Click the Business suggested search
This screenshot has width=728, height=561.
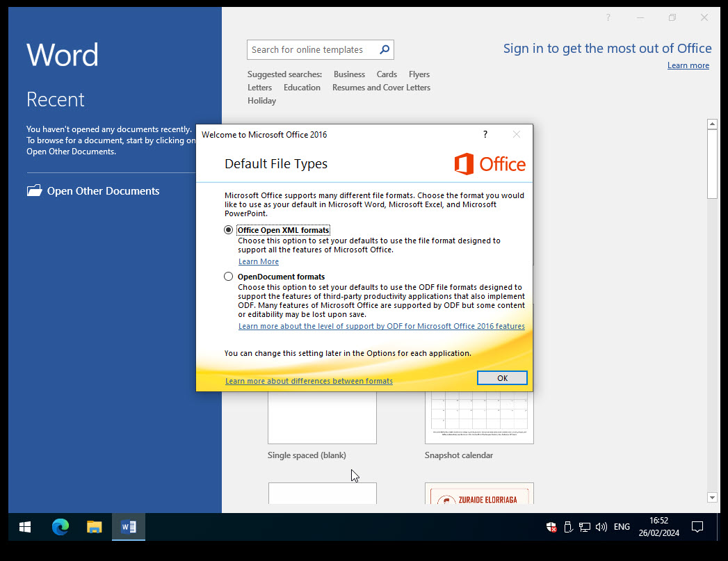pos(349,74)
